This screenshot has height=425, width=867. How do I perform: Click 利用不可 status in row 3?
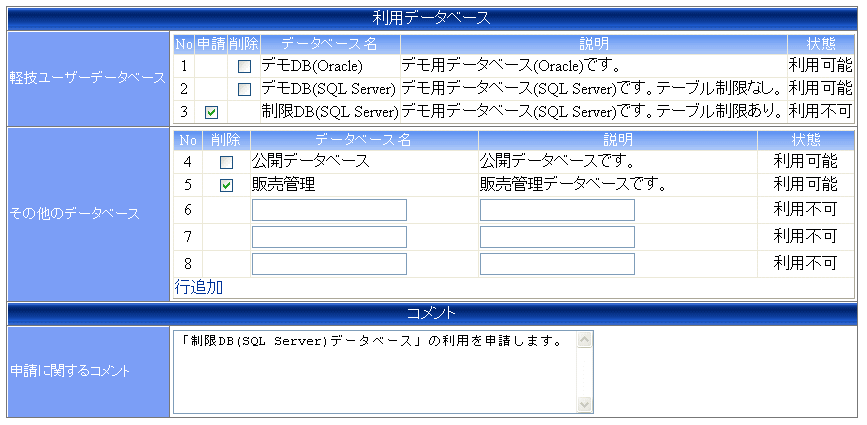820,112
